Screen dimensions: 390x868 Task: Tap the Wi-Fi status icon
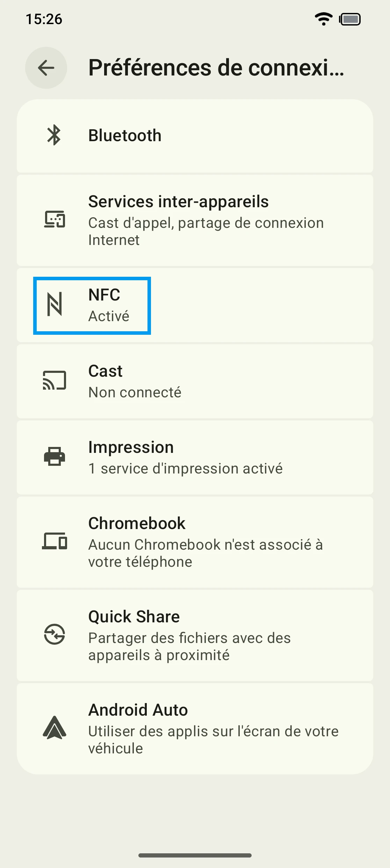pos(324,19)
